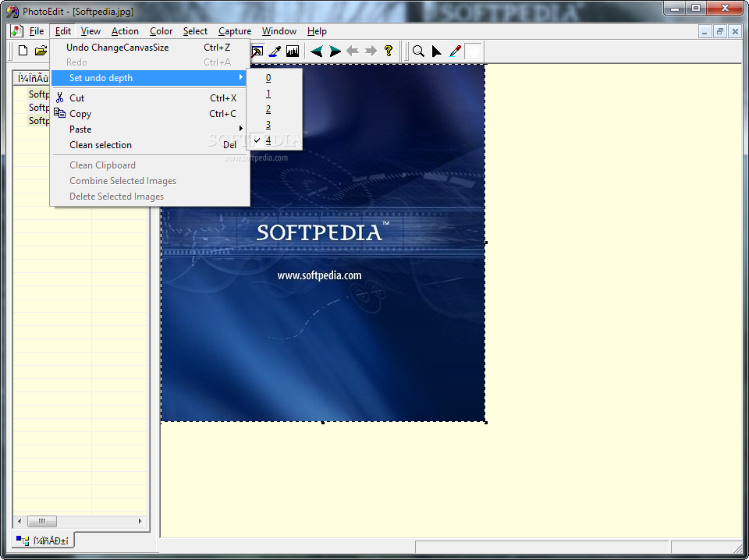Click the current color swatch in toolbar
The height and width of the screenshot is (560, 749).
473,51
